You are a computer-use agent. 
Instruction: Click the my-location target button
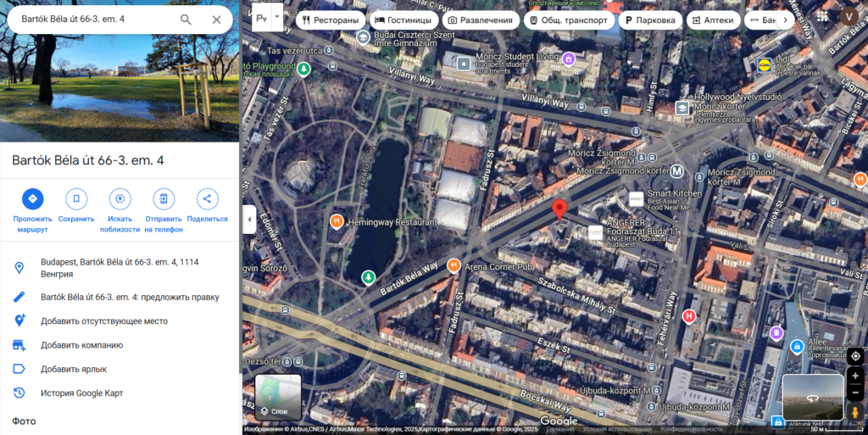[x=855, y=356]
